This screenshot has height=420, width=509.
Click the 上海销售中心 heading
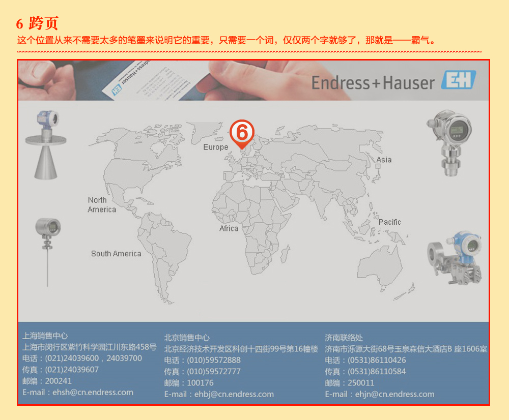click(45, 336)
